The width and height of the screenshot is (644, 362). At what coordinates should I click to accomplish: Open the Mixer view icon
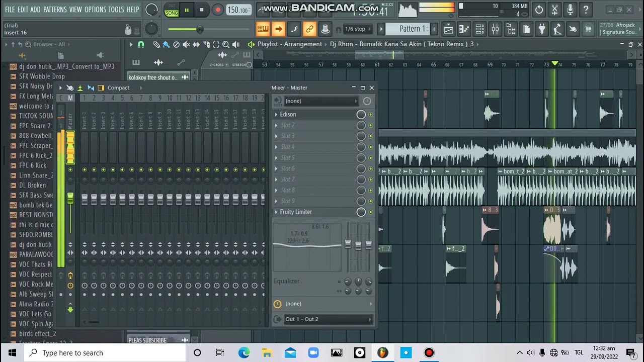click(x=495, y=29)
